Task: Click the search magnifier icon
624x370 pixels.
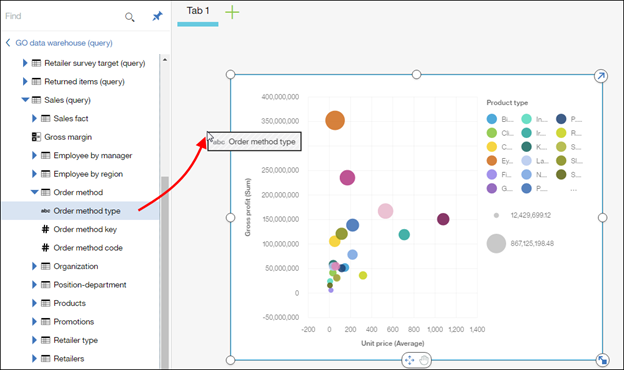Action: pos(130,17)
